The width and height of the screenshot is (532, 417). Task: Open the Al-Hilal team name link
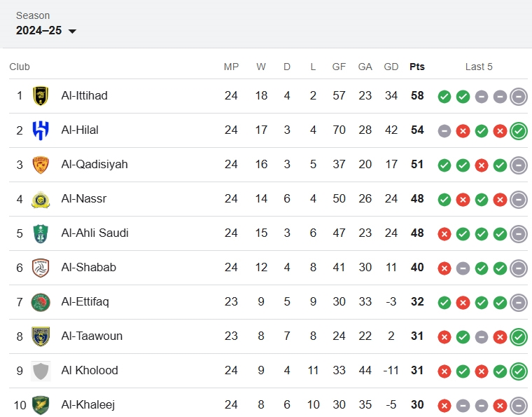[x=80, y=130]
